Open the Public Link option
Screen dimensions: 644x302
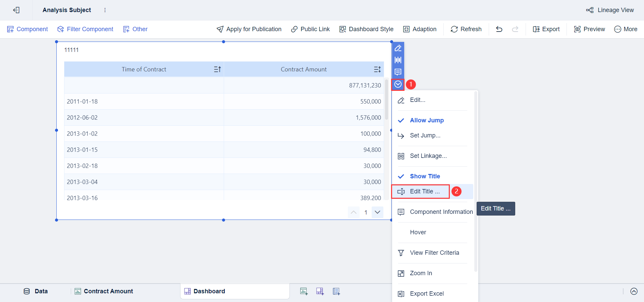pyautogui.click(x=310, y=29)
